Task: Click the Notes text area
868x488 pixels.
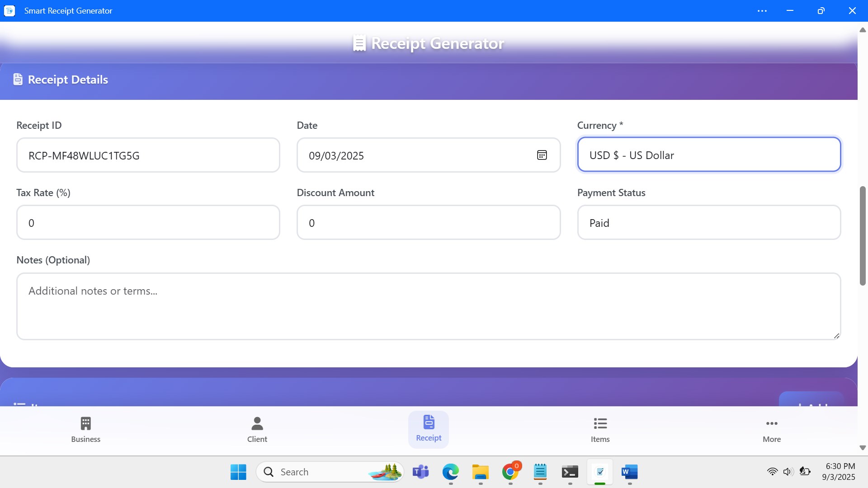Action: (428, 306)
